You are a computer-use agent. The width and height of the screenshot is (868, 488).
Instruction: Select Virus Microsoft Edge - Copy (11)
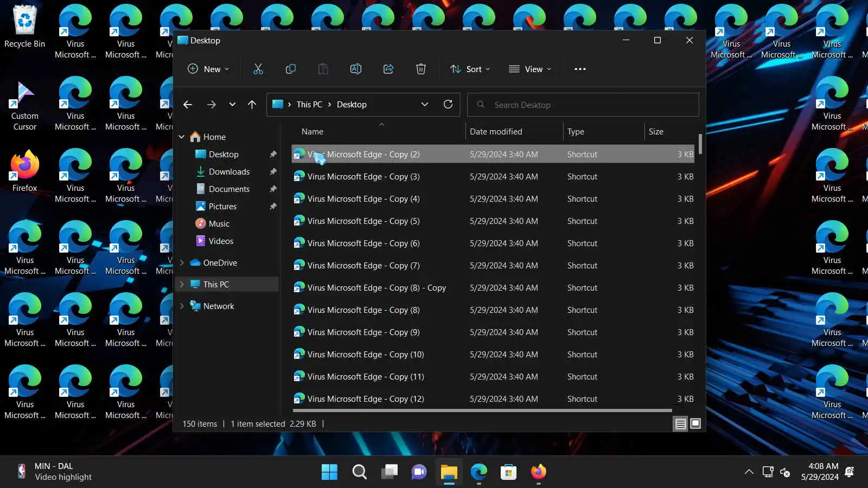click(x=493, y=377)
